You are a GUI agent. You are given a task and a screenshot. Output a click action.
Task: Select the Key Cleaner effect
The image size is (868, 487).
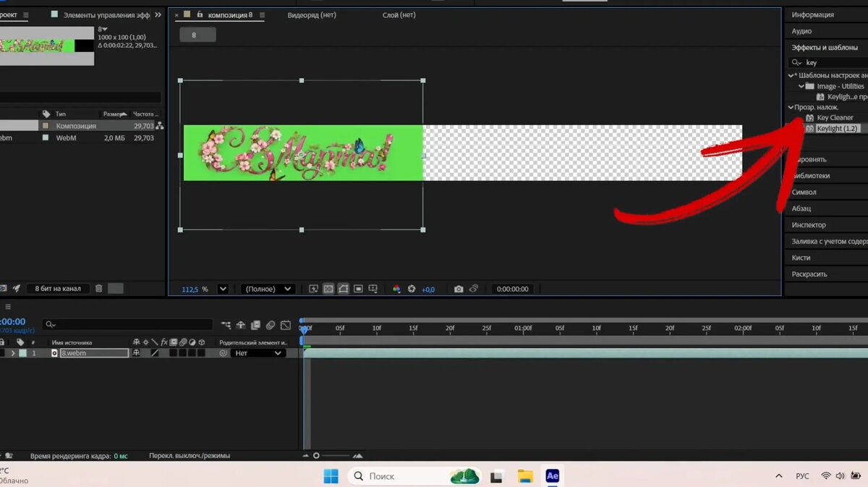click(835, 117)
